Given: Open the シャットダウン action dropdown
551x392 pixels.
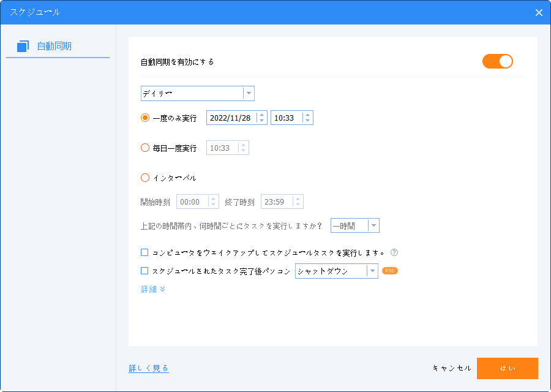Looking at the screenshot, I should [337, 271].
